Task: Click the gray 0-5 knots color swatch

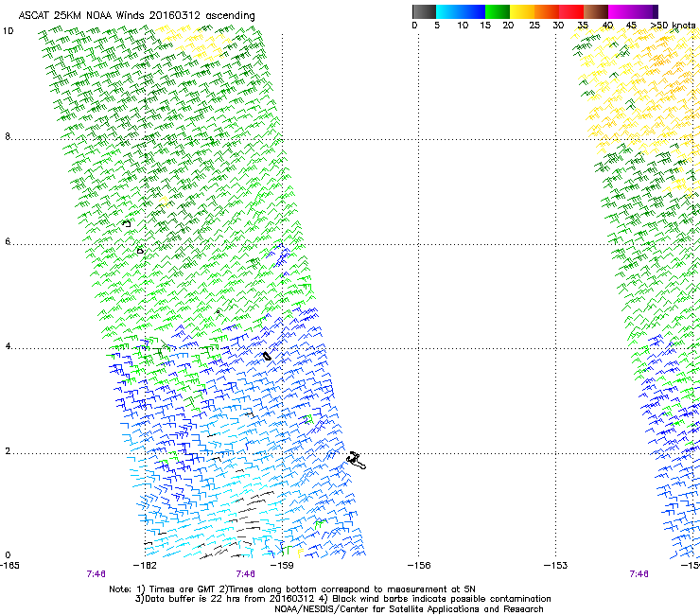Action: point(424,11)
